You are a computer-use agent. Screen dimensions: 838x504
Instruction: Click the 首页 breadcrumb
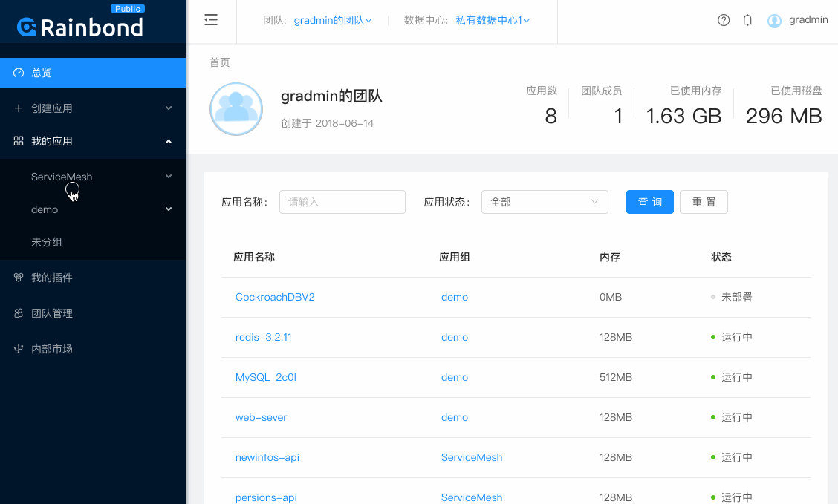(219, 62)
